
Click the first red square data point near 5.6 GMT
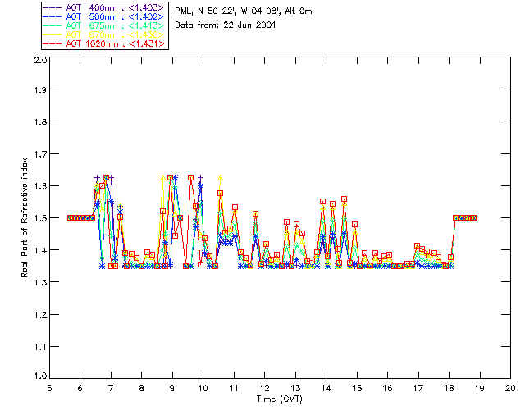click(x=70, y=217)
